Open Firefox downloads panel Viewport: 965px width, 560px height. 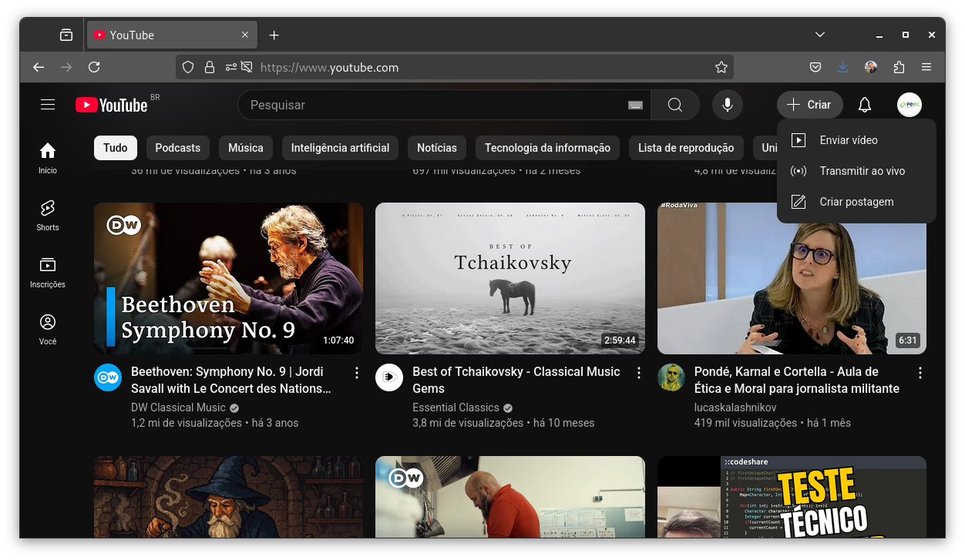coord(842,67)
